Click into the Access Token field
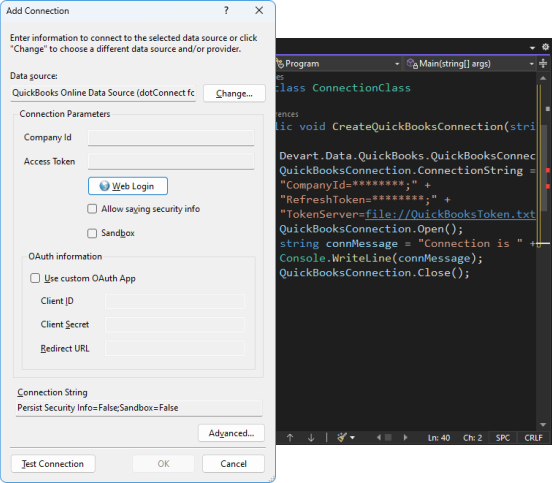Screen dimensions: 552x483 coord(171,161)
